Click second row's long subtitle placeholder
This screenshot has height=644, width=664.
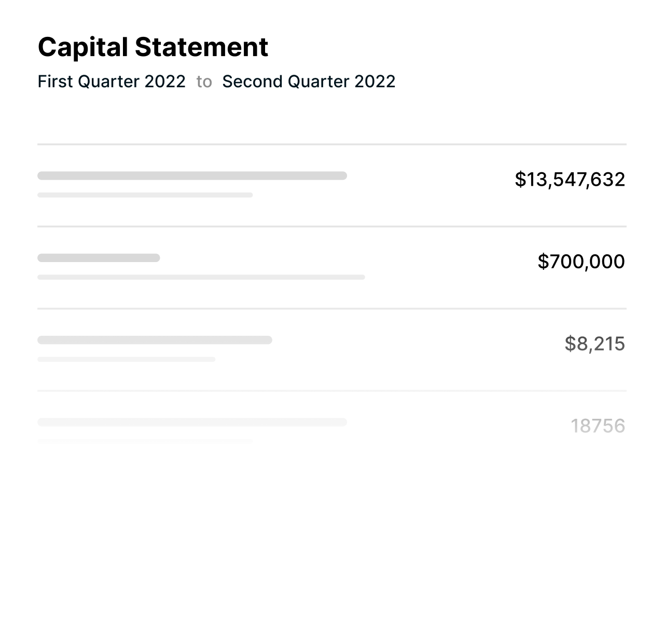(201, 277)
